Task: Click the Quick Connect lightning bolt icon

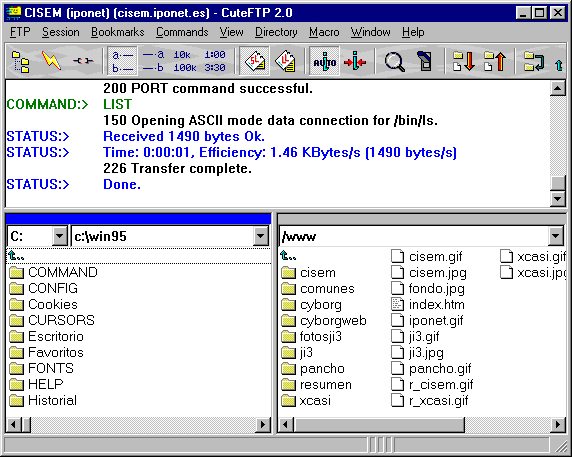Action: 51,61
